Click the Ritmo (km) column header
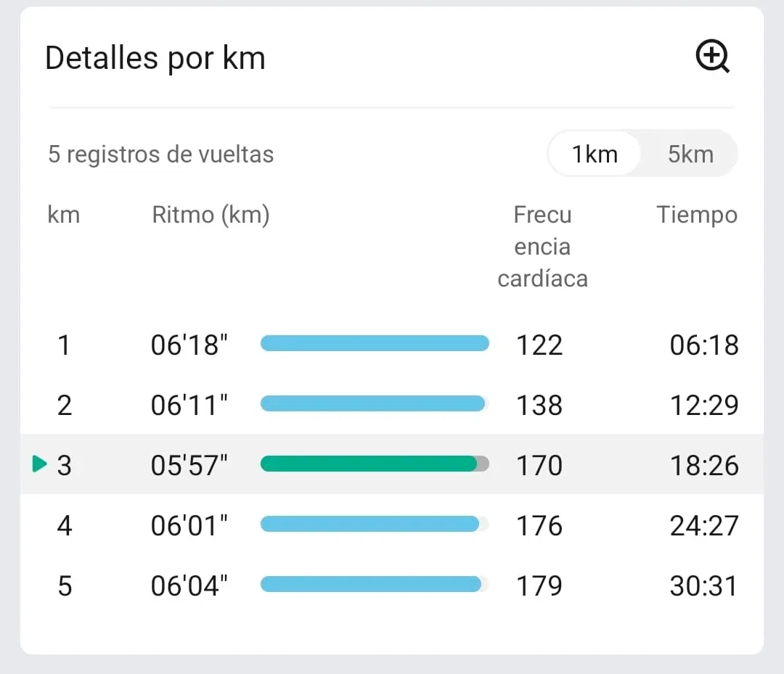 pos(211,215)
